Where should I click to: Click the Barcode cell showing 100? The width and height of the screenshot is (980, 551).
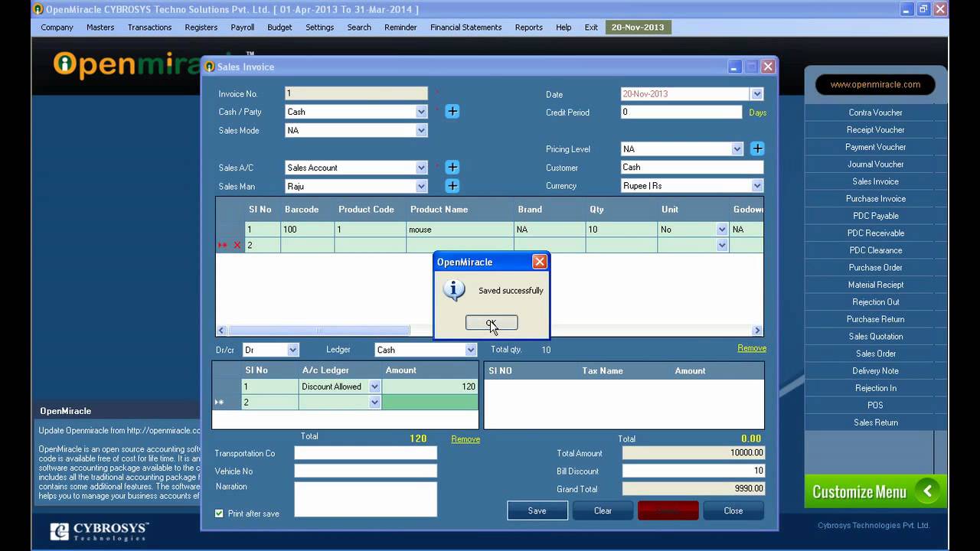click(308, 230)
